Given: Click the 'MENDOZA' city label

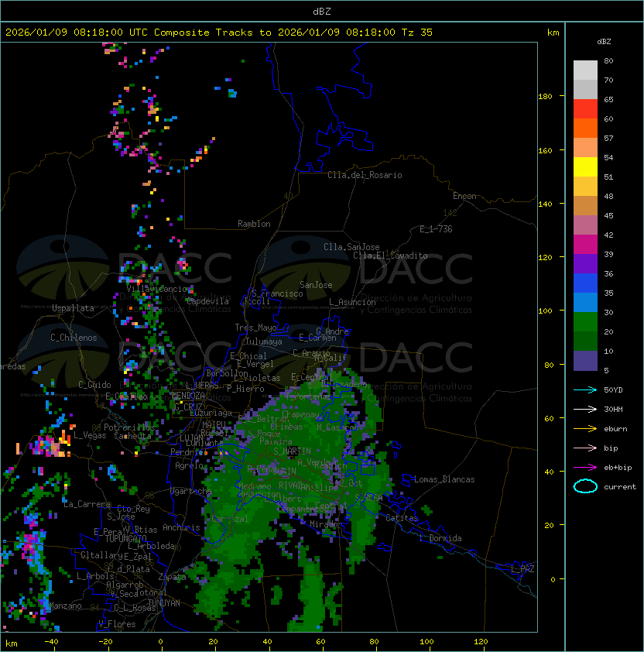Looking at the screenshot, I should pyautogui.click(x=188, y=396).
